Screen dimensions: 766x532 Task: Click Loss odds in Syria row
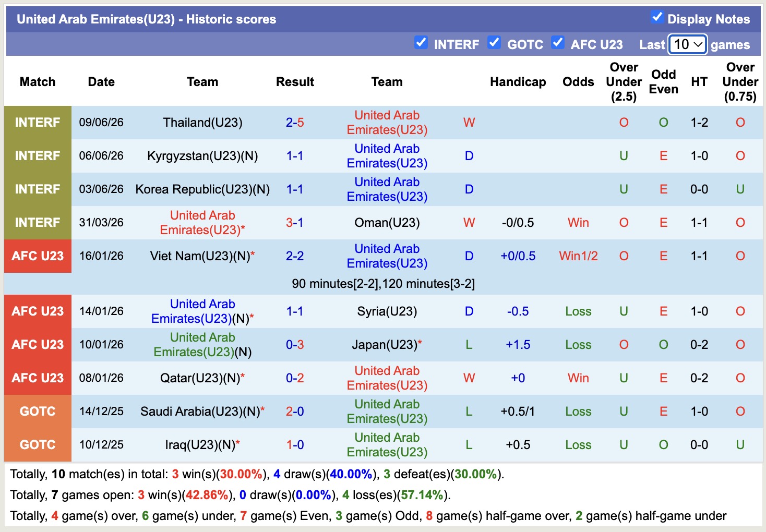point(578,311)
